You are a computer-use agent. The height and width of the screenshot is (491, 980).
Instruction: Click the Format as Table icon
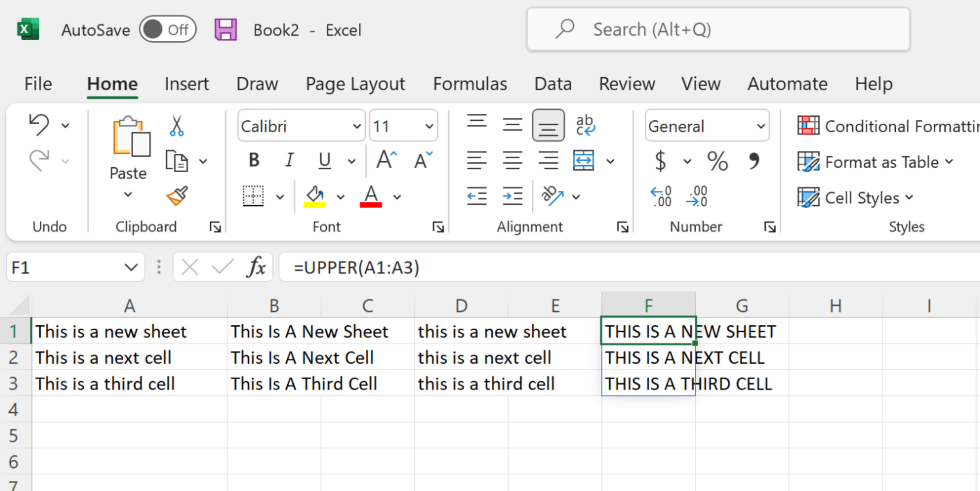point(808,162)
